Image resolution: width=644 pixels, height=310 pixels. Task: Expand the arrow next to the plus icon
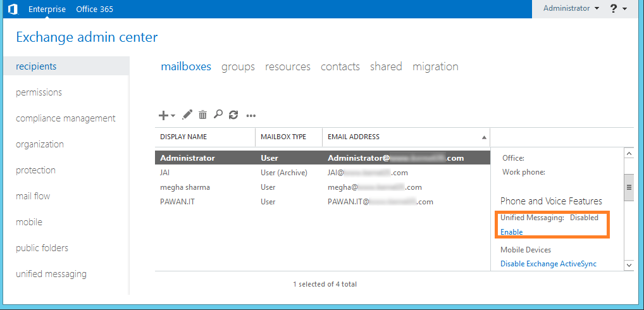click(x=173, y=116)
